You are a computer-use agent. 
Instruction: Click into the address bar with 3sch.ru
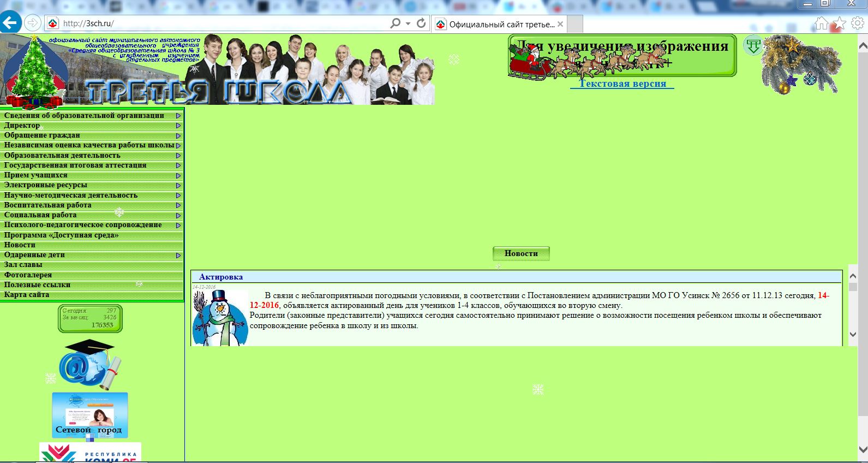pos(218,23)
